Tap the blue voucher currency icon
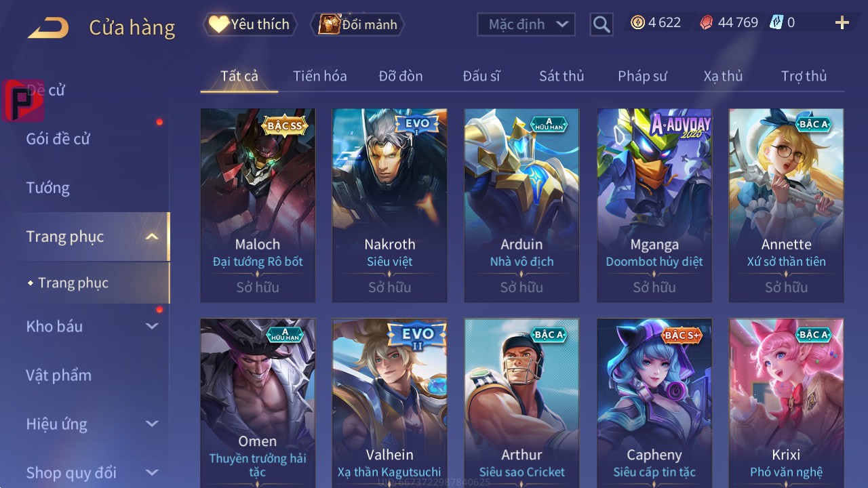 [776, 22]
